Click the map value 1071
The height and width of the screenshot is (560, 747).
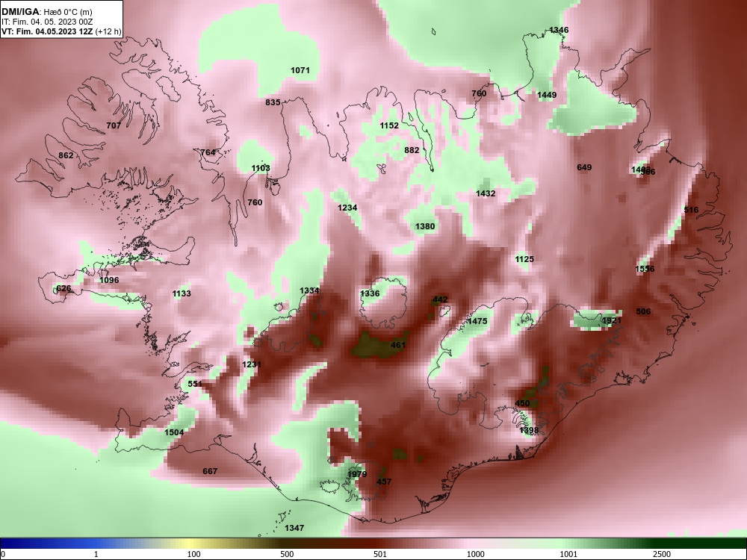pos(300,70)
